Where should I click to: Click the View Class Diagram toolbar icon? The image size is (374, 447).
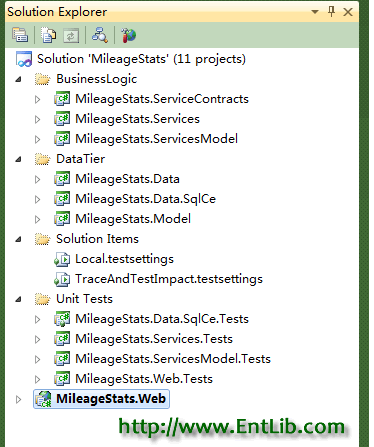pos(100,35)
